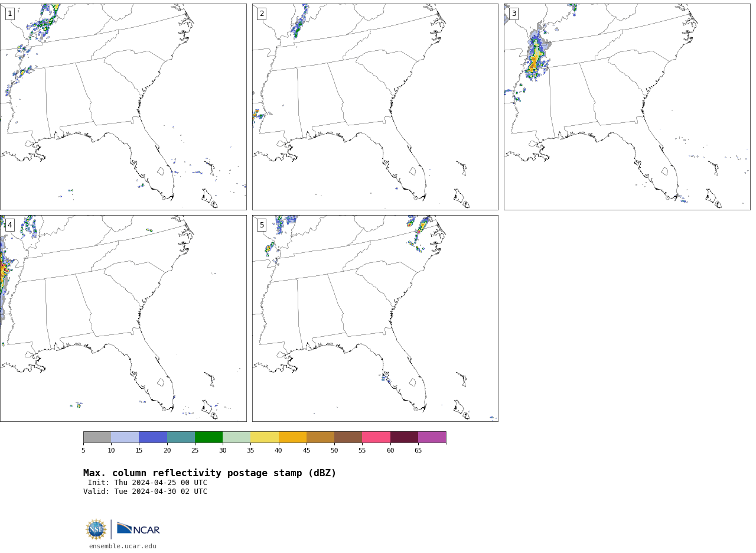Screen dimensions: 756x553
Task: Click the pale green 30-35 dBZ swatch
Action: [236, 437]
